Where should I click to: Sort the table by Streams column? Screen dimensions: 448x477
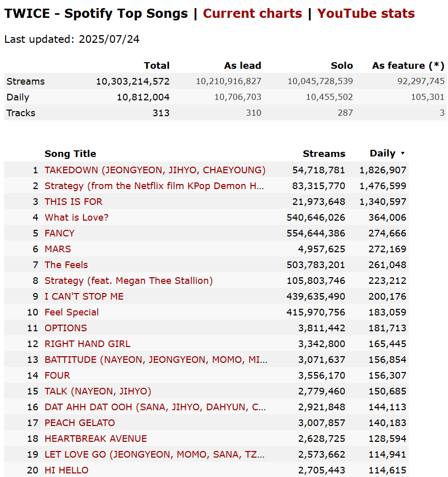324,153
